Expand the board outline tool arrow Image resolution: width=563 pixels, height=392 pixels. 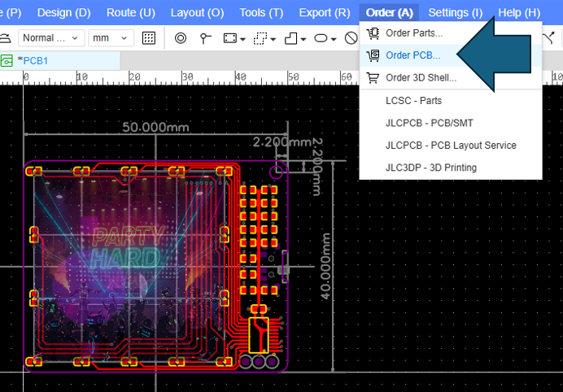(303, 39)
